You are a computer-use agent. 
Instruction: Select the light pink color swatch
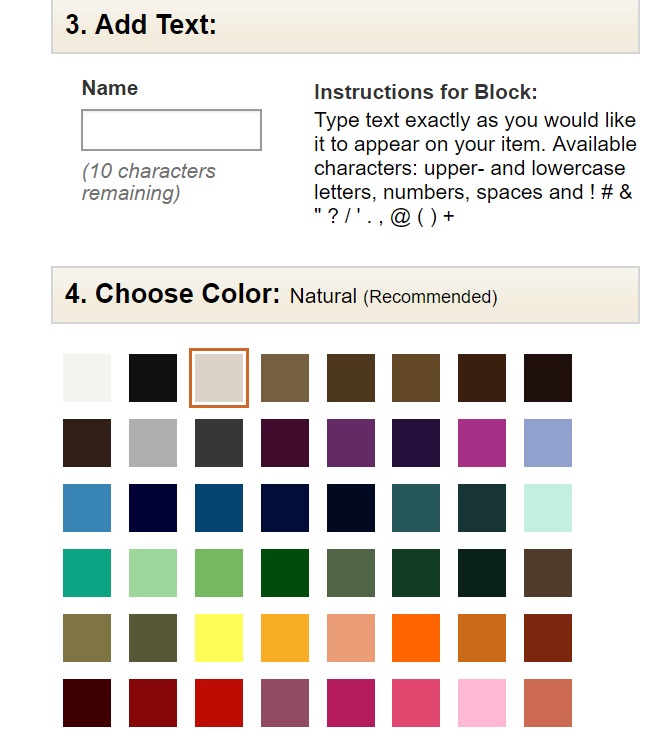[482, 703]
